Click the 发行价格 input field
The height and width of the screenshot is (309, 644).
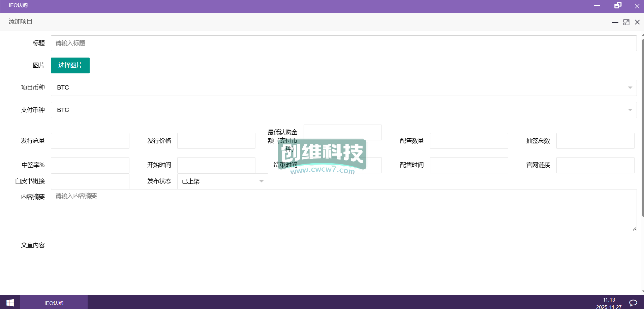click(x=216, y=141)
